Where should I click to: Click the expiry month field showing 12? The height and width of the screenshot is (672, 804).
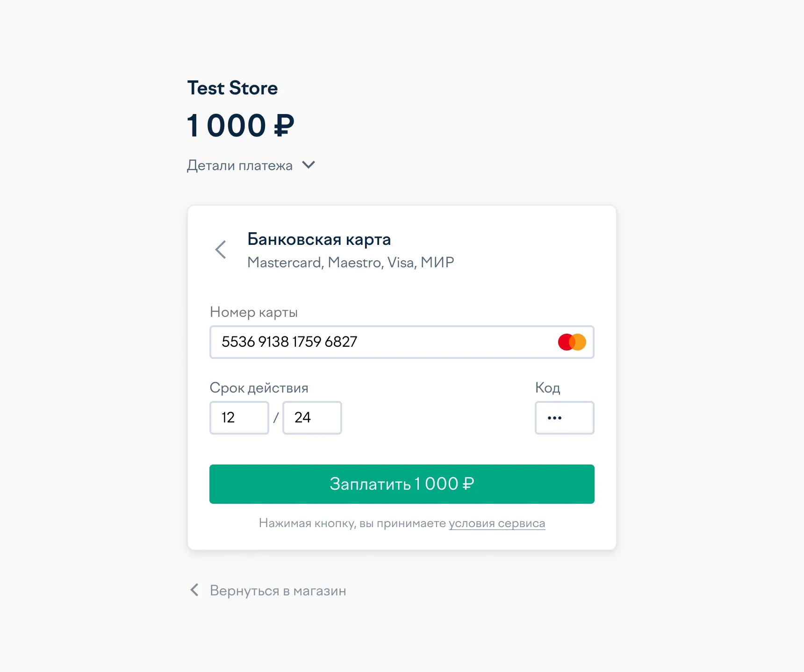pyautogui.click(x=239, y=418)
